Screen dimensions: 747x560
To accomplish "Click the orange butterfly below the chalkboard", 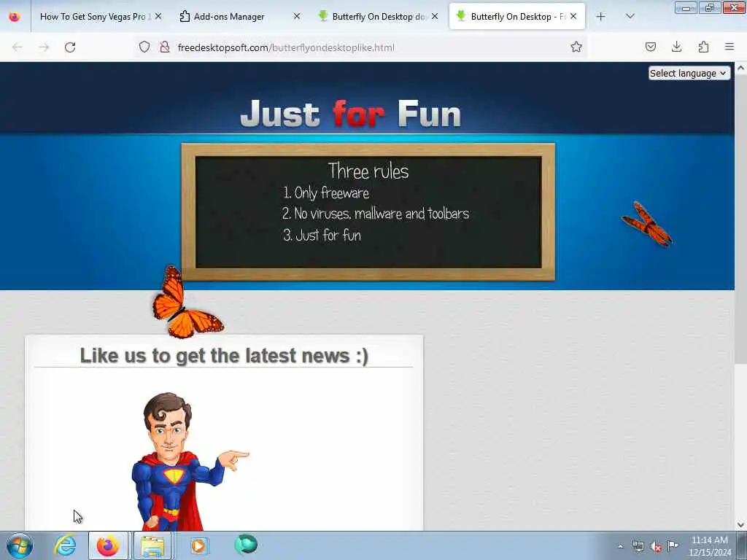I will tap(187, 303).
